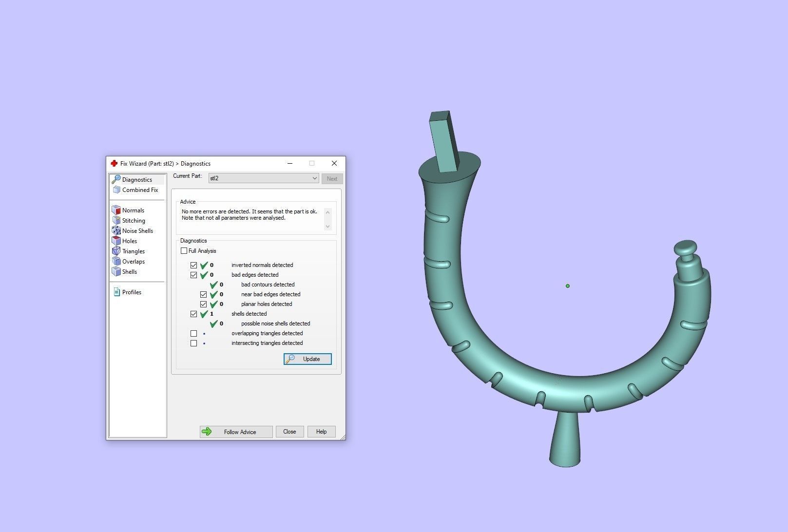Open the Profiles page
The width and height of the screenshot is (788, 532).
point(132,292)
